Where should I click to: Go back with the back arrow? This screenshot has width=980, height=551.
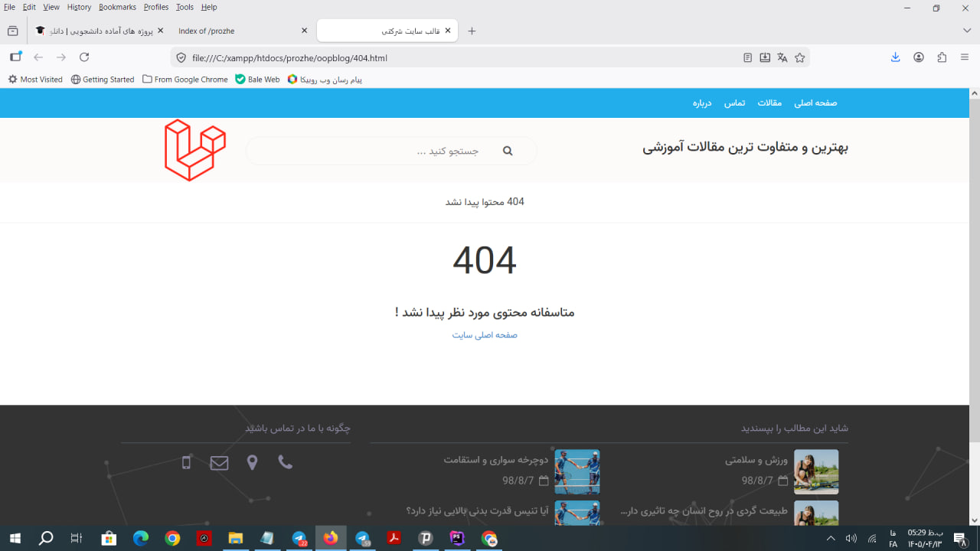pyautogui.click(x=38, y=57)
